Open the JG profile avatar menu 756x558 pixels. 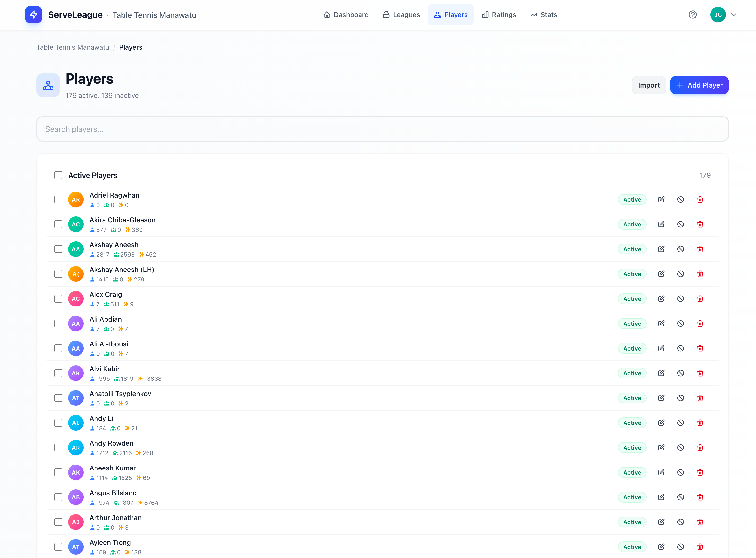(x=718, y=15)
